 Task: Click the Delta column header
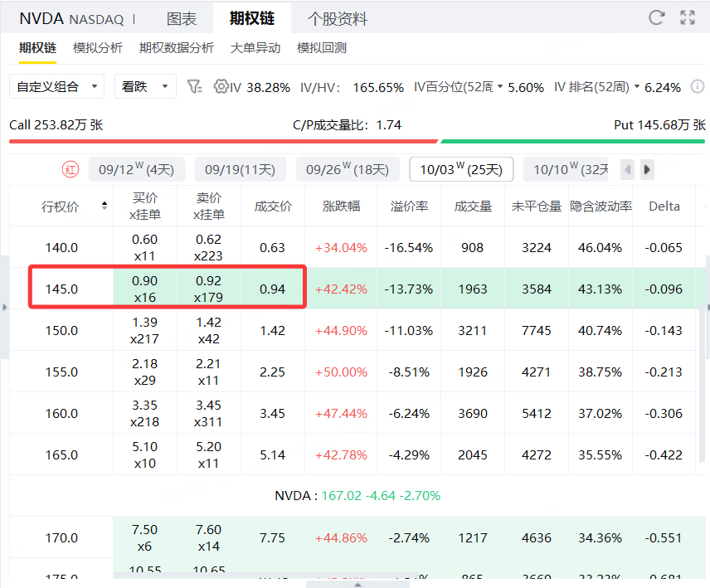664,207
